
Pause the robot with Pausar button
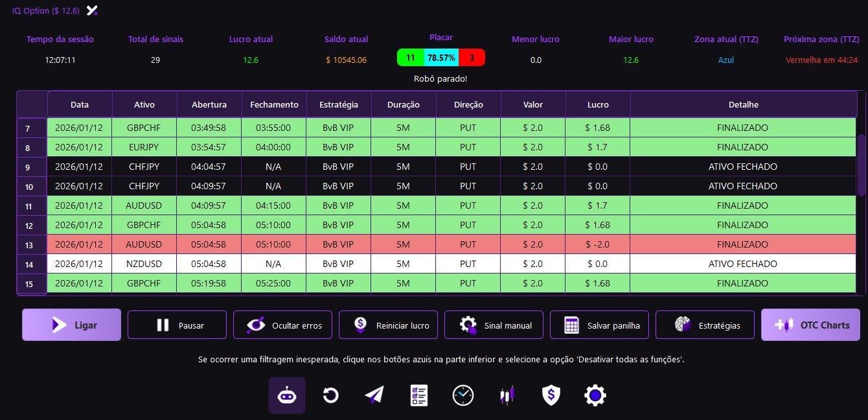177,325
